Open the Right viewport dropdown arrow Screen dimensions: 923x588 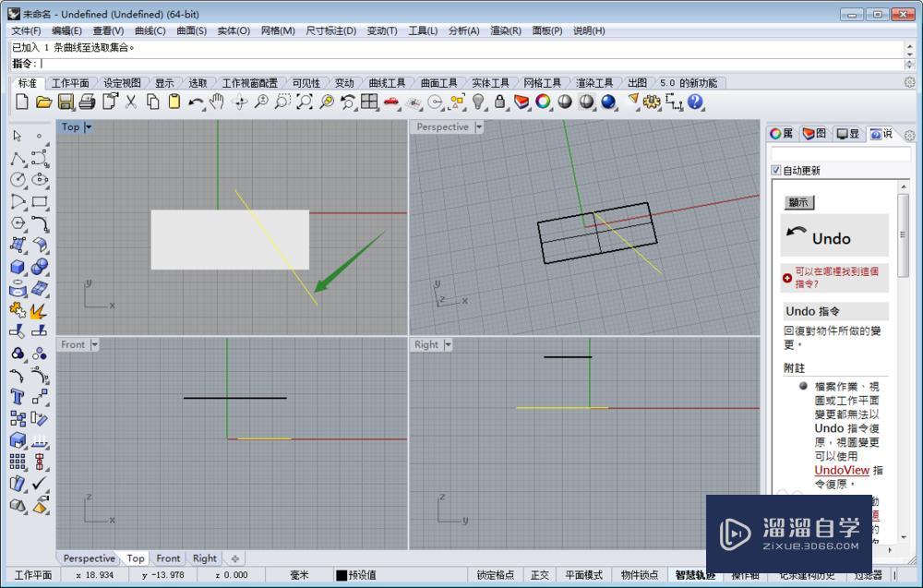448,345
